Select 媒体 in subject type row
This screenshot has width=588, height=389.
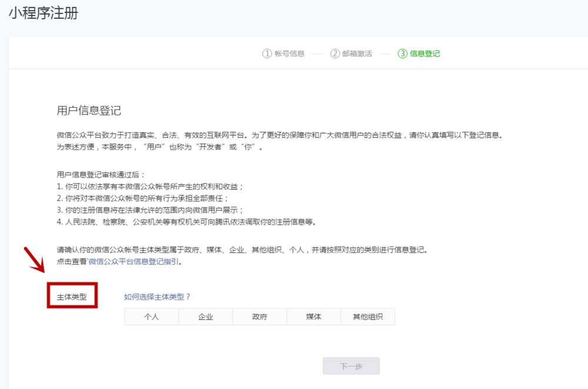point(313,317)
